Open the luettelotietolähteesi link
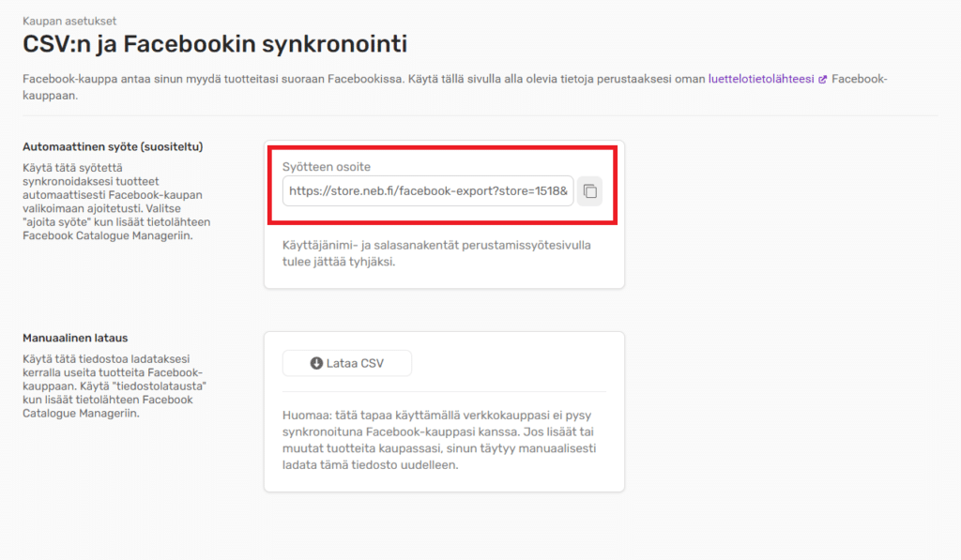 pyautogui.click(x=762, y=80)
